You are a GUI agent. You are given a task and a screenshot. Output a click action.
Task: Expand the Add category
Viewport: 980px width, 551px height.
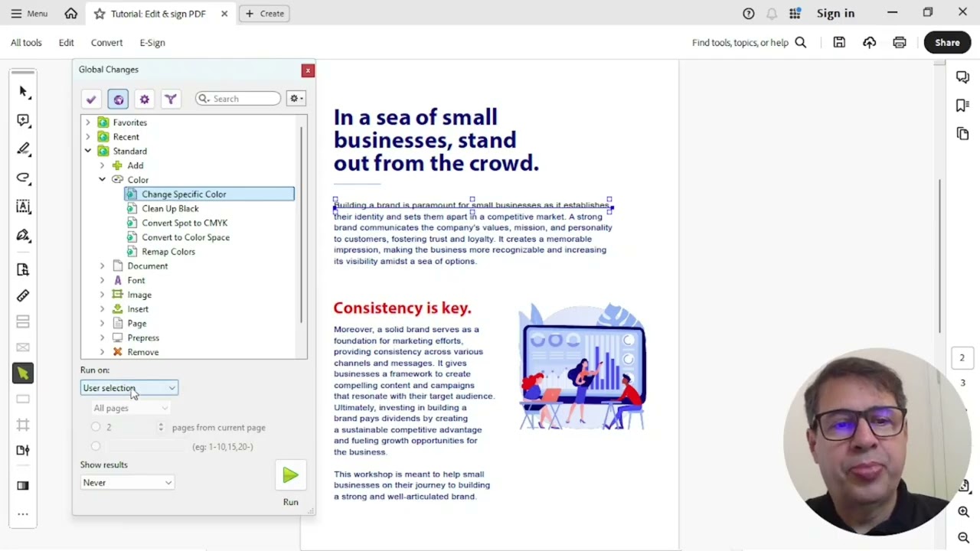(102, 165)
